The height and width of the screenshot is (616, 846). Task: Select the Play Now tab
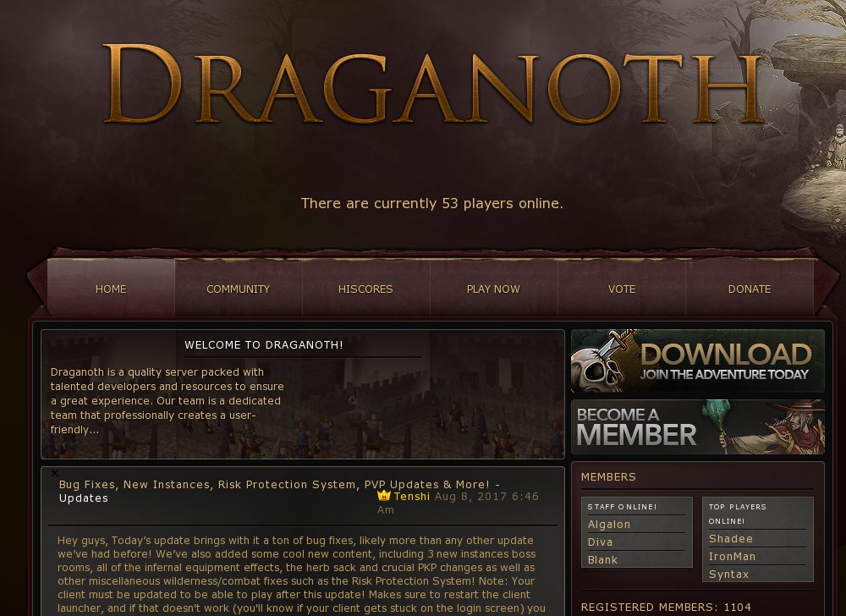(493, 289)
